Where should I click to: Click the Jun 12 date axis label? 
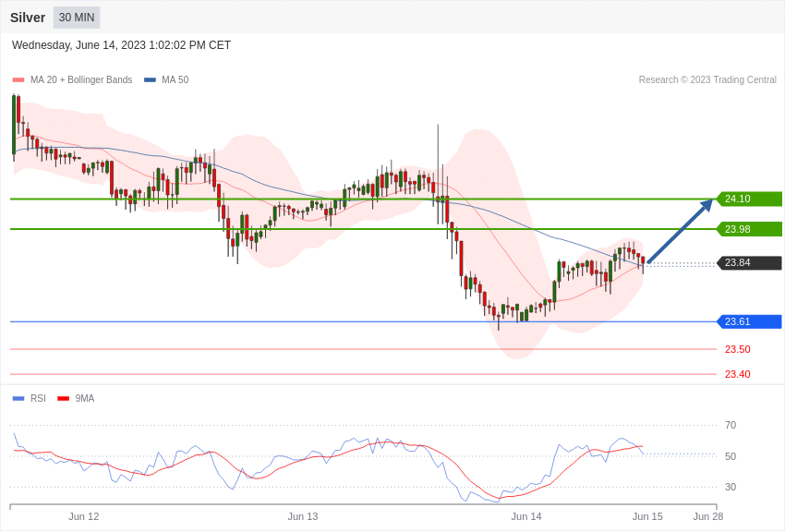tap(84, 516)
